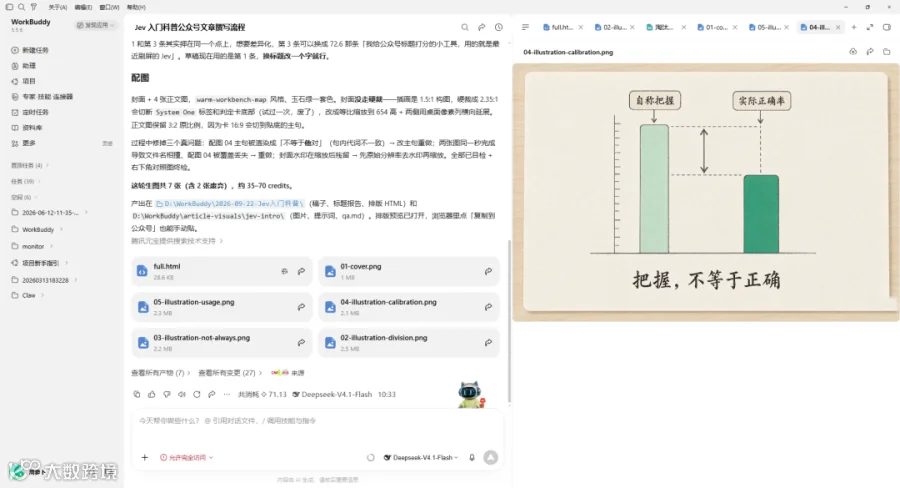Open full.html in browser icon

[x=284, y=271]
